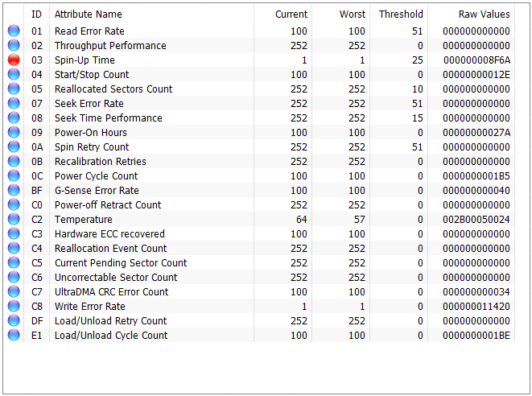The image size is (532, 396).
Task: Click the status icon for Power-off Retract Count
Action: coord(14,204)
